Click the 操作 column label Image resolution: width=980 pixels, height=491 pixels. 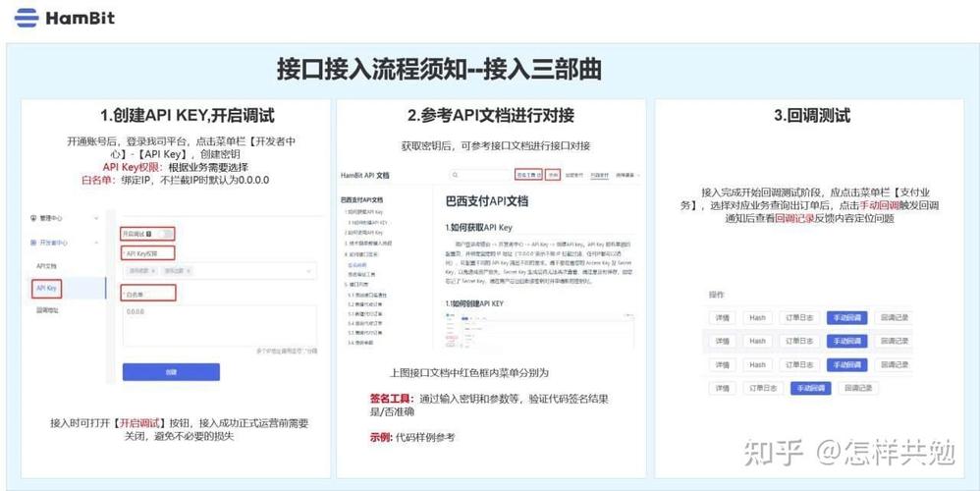(x=716, y=295)
